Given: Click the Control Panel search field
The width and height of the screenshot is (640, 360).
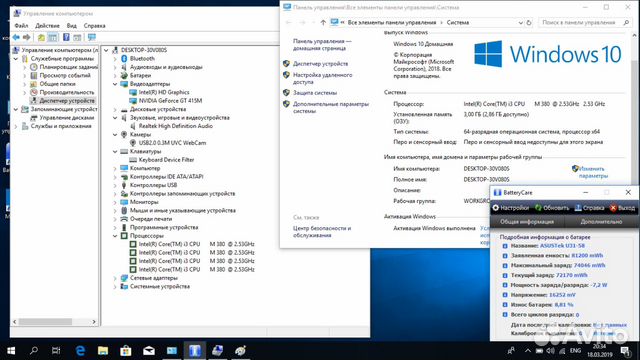Looking at the screenshot, I should click(584, 22).
